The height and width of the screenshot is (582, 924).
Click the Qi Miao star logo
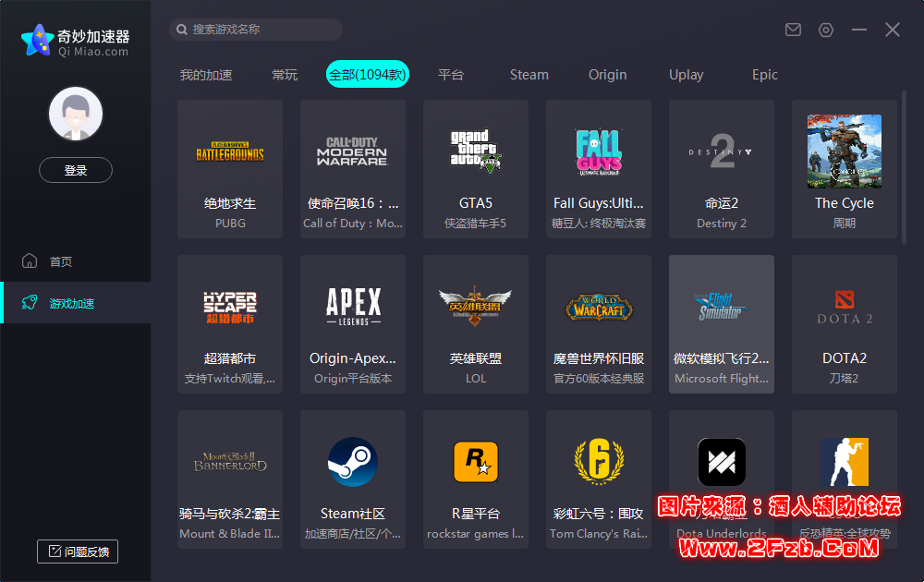pyautogui.click(x=37, y=41)
